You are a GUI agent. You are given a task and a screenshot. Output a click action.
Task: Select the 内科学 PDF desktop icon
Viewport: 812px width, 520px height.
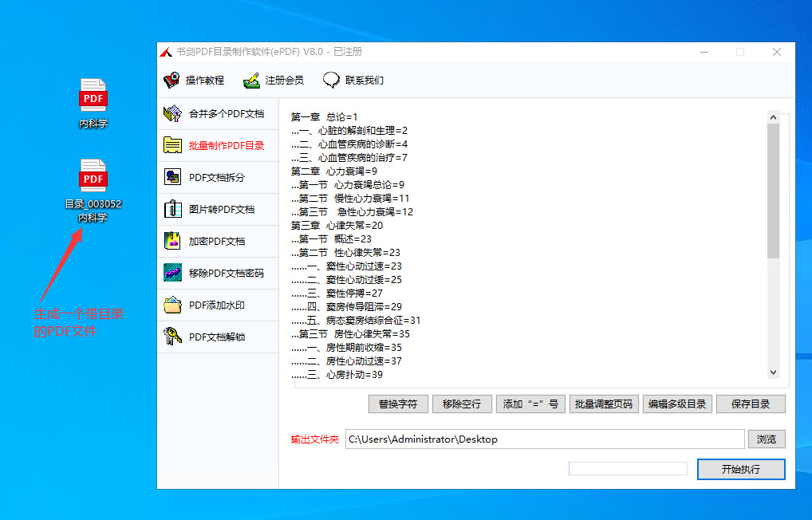click(93, 103)
